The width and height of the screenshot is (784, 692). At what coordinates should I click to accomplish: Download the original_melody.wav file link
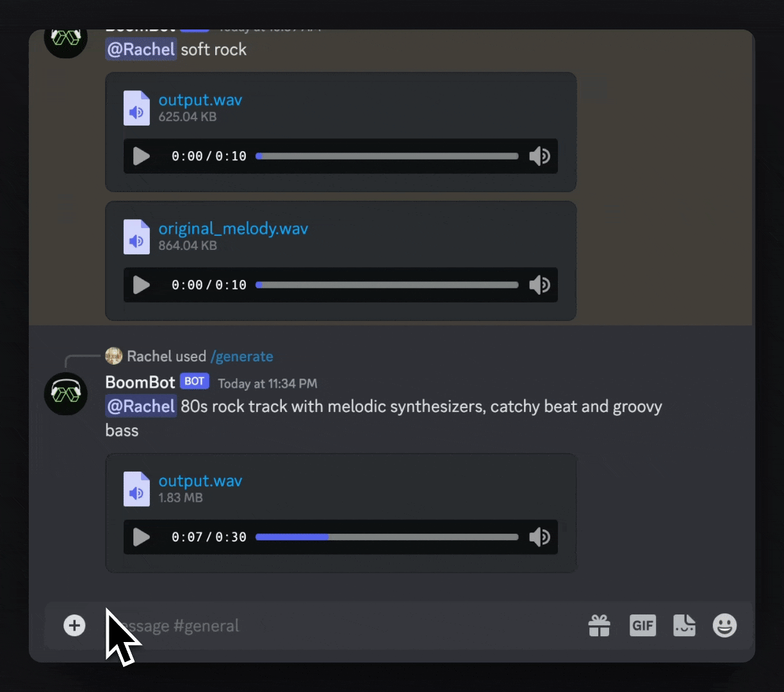(233, 229)
